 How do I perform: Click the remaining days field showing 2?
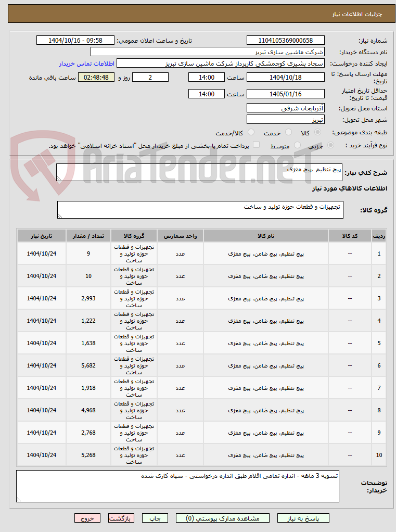click(150, 77)
